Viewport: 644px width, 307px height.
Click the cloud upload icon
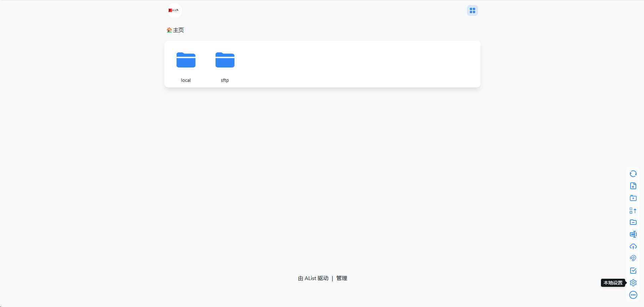pyautogui.click(x=633, y=246)
